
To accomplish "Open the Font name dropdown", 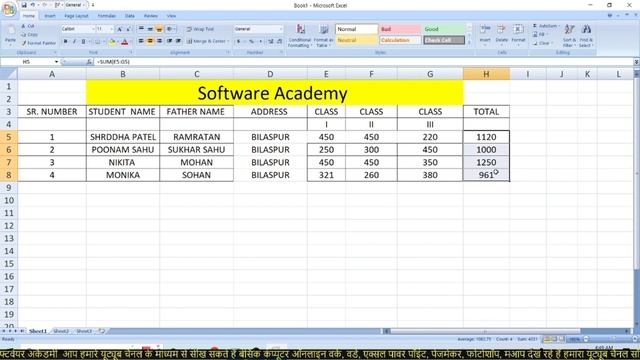I will point(93,29).
